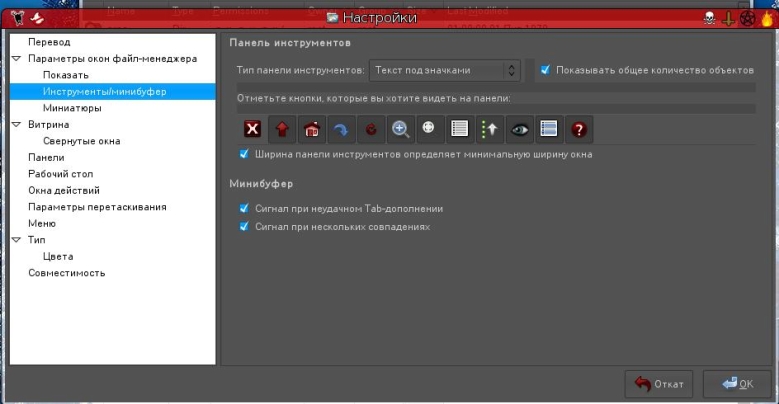This screenshot has width=779, height=404.
Task: Toggle the white circular size toolbar button
Action: coord(428,129)
